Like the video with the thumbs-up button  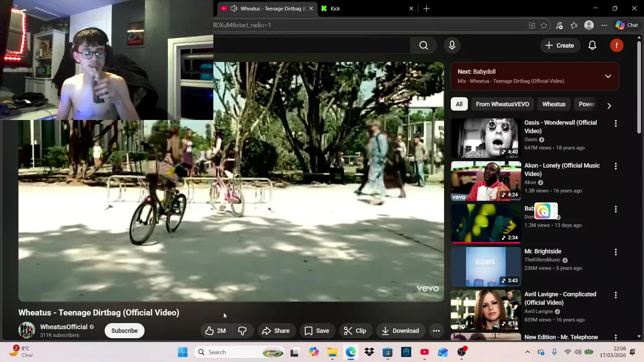tap(215, 330)
